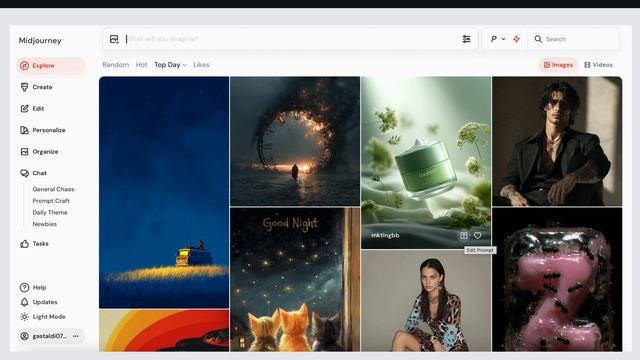Open the woman in leopard dress image
The width and height of the screenshot is (640, 360).
pyautogui.click(x=426, y=300)
